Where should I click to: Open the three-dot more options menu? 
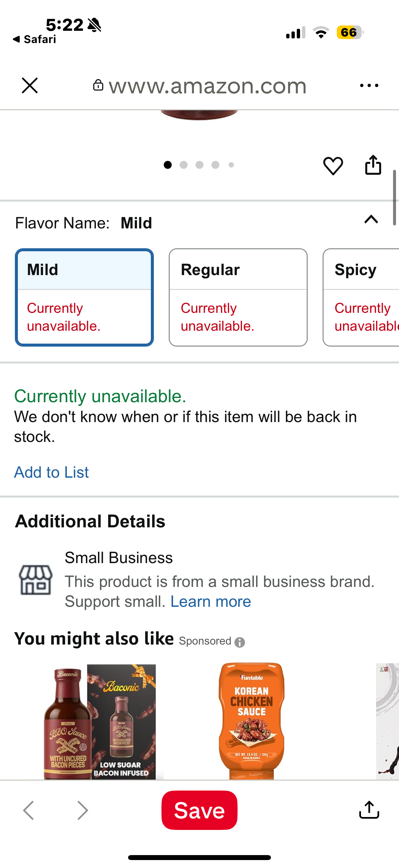point(369,86)
